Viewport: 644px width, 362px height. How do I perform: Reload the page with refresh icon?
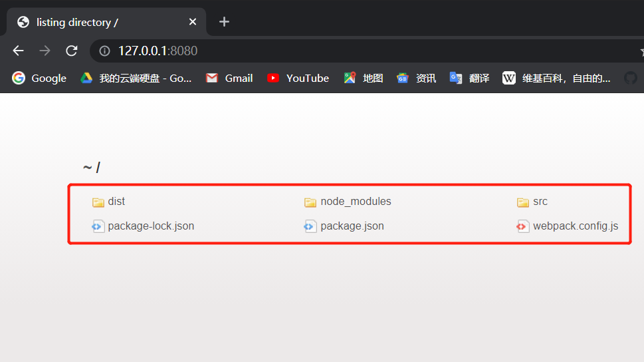72,51
